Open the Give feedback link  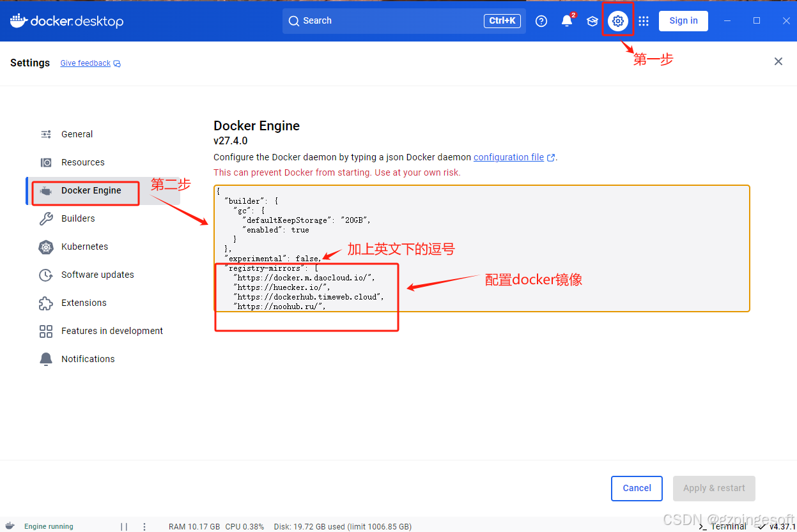click(x=86, y=63)
